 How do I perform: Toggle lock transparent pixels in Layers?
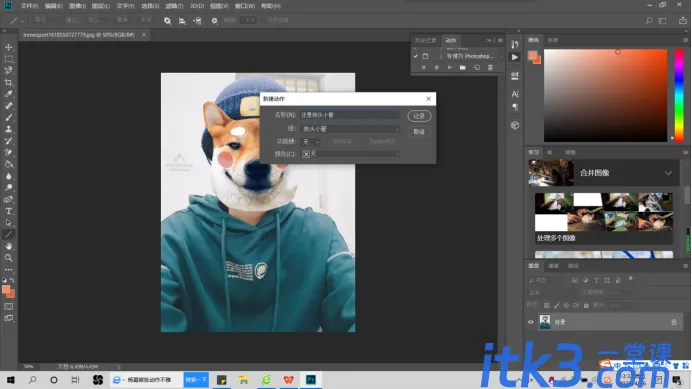(x=546, y=305)
